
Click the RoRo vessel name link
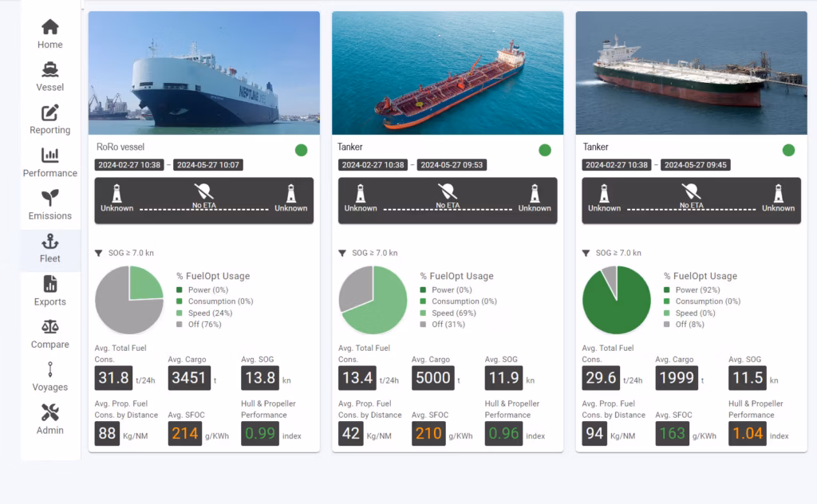pos(120,147)
